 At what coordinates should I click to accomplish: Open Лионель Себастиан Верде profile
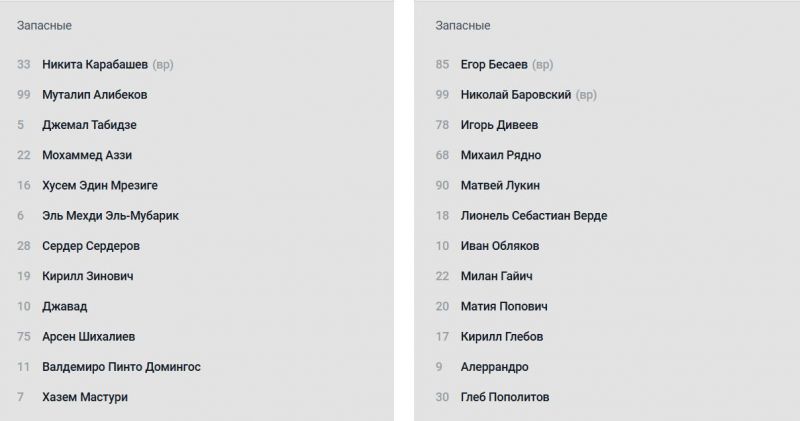tap(534, 215)
